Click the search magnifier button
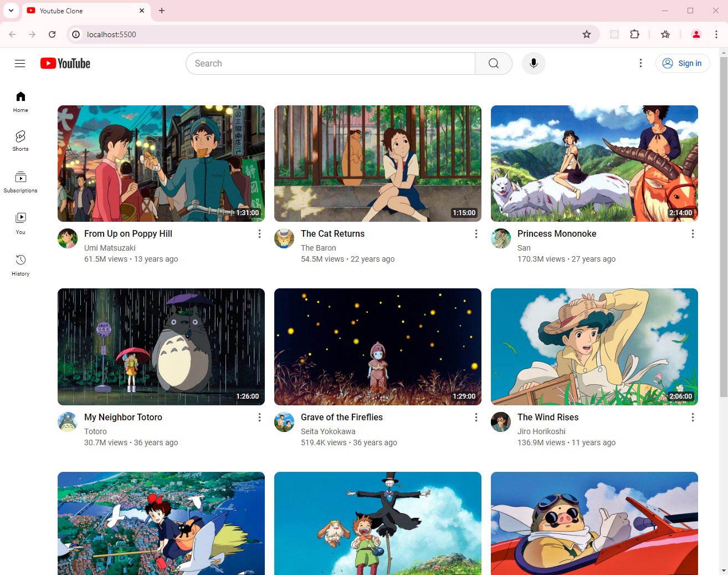This screenshot has width=728, height=575. (493, 63)
